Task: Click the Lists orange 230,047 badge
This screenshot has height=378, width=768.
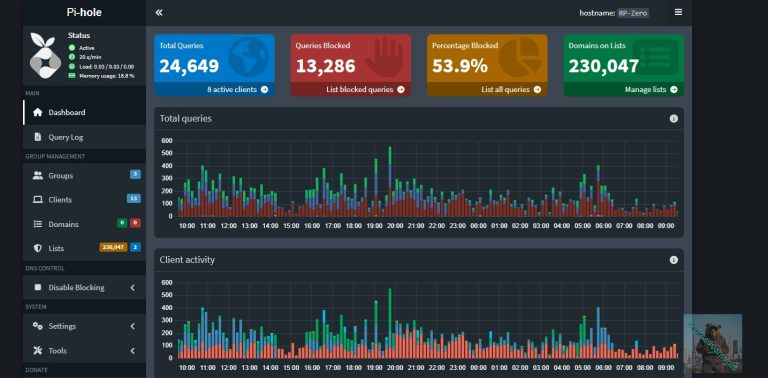Action: [x=113, y=247]
